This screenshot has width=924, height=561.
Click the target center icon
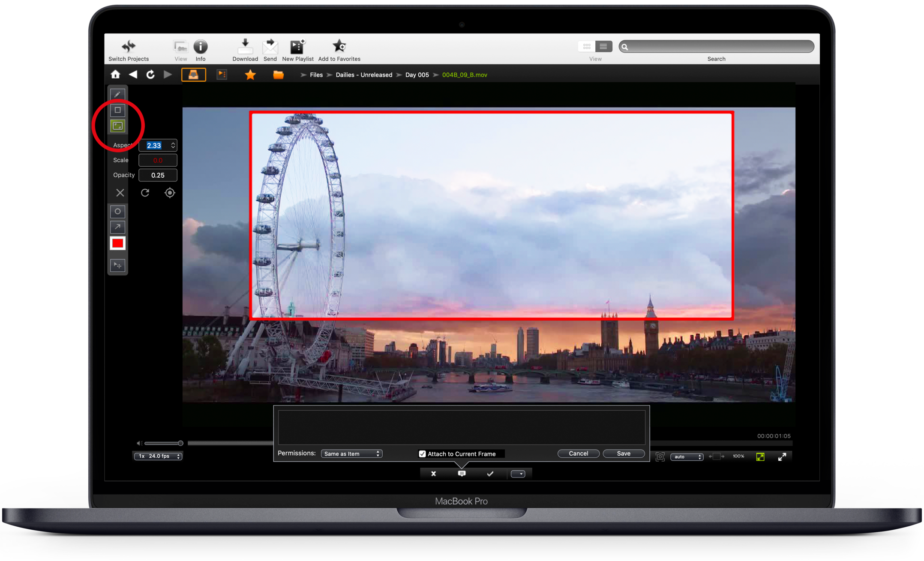tap(170, 193)
